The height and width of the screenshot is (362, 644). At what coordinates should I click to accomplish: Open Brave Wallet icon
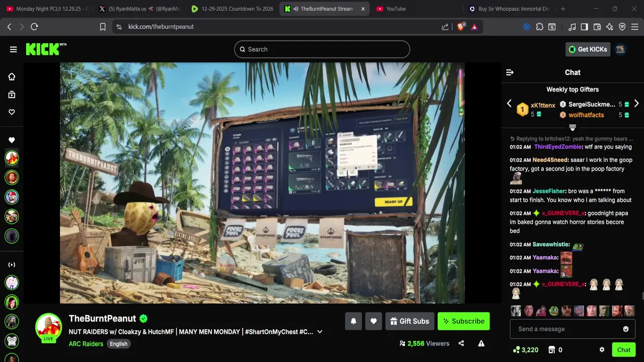597,27
